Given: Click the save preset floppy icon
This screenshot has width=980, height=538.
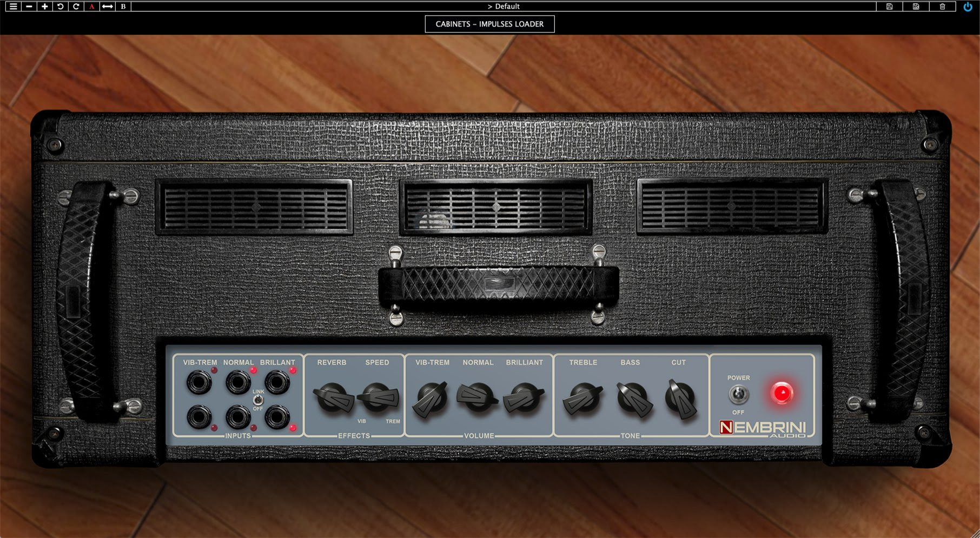Looking at the screenshot, I should 889,6.
